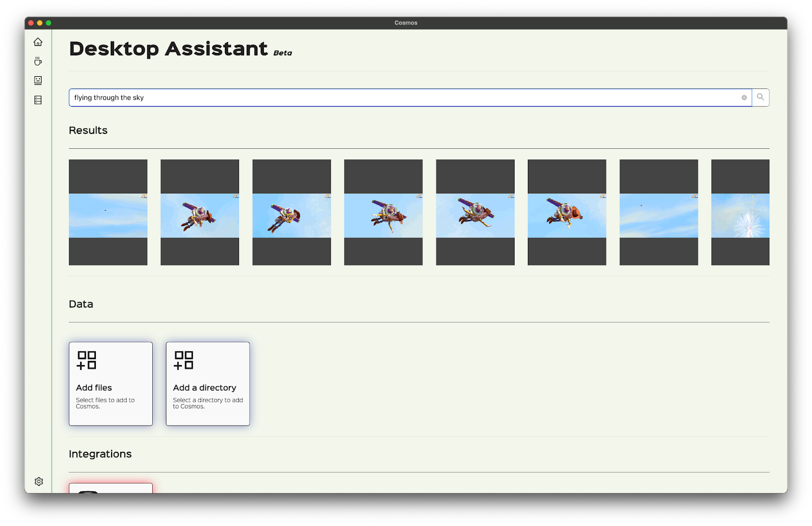Open the first result thumbnail of empty sky

(108, 212)
